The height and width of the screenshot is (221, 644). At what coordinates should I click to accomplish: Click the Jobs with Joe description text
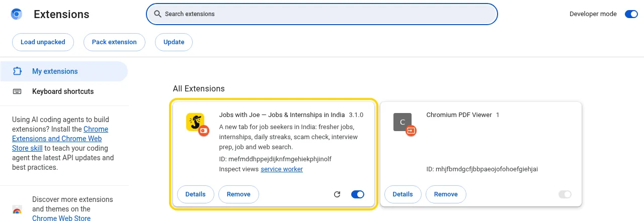point(289,137)
